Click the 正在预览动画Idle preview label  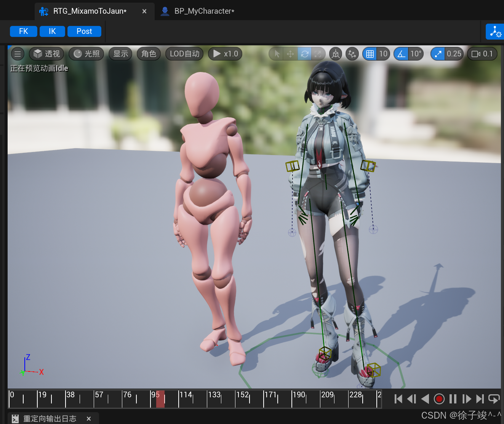click(39, 69)
